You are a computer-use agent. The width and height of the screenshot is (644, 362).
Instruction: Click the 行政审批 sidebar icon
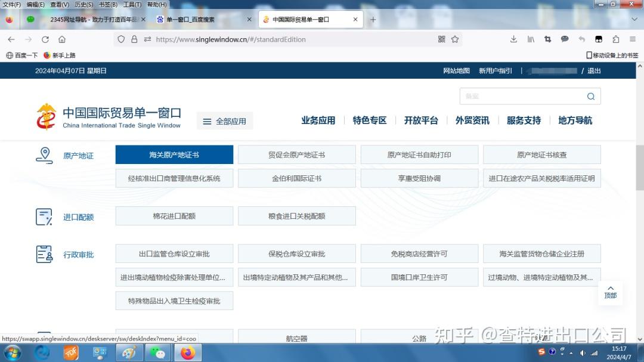[x=44, y=253]
